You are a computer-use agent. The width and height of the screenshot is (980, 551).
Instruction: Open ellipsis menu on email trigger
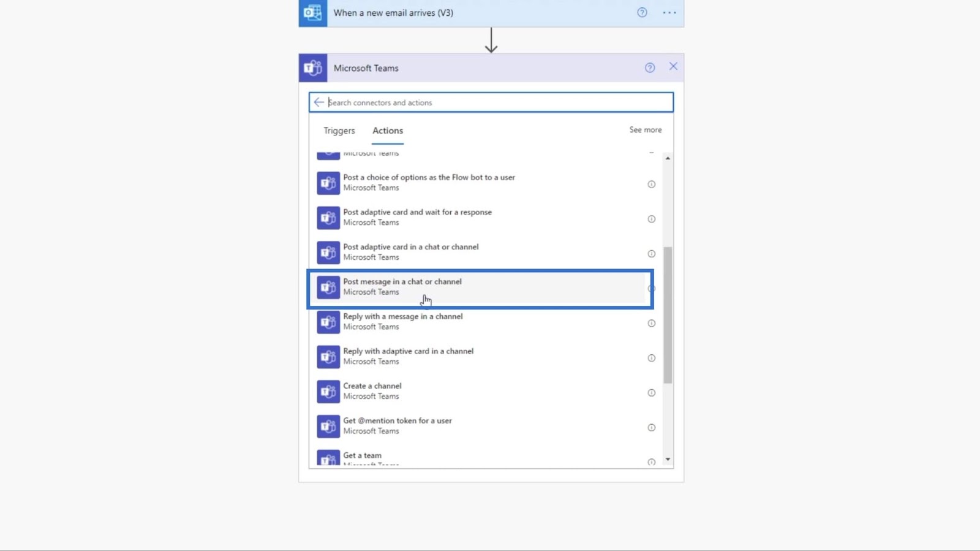coord(669,12)
